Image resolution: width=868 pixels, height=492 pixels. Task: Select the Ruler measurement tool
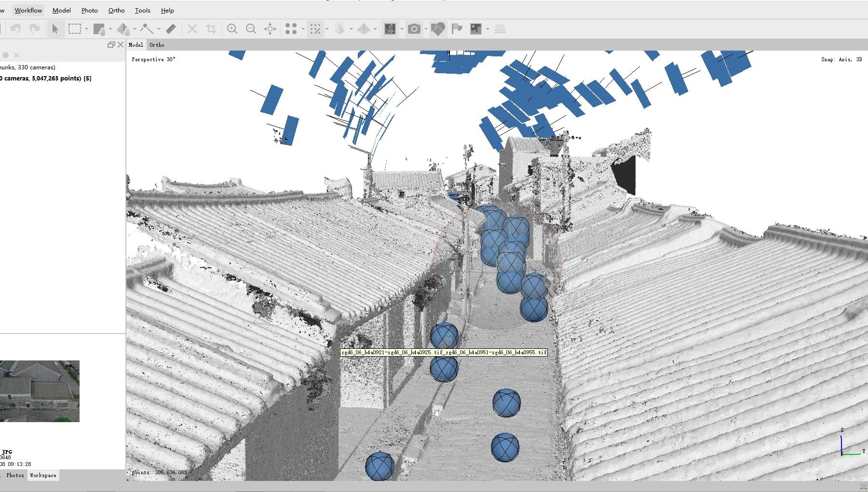(x=170, y=29)
